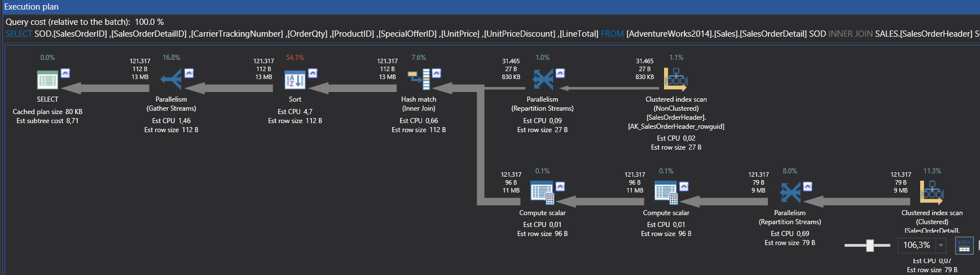Select the Compute scalar icon with 121.317 rows, 96 B, 11 MB above the Hash match arrow
Image resolution: width=980 pixels, height=275 pixels.
pos(542,193)
